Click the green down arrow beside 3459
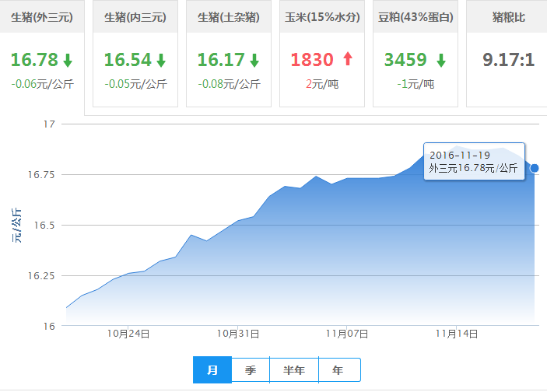The width and height of the screenshot is (547, 392). (x=441, y=60)
